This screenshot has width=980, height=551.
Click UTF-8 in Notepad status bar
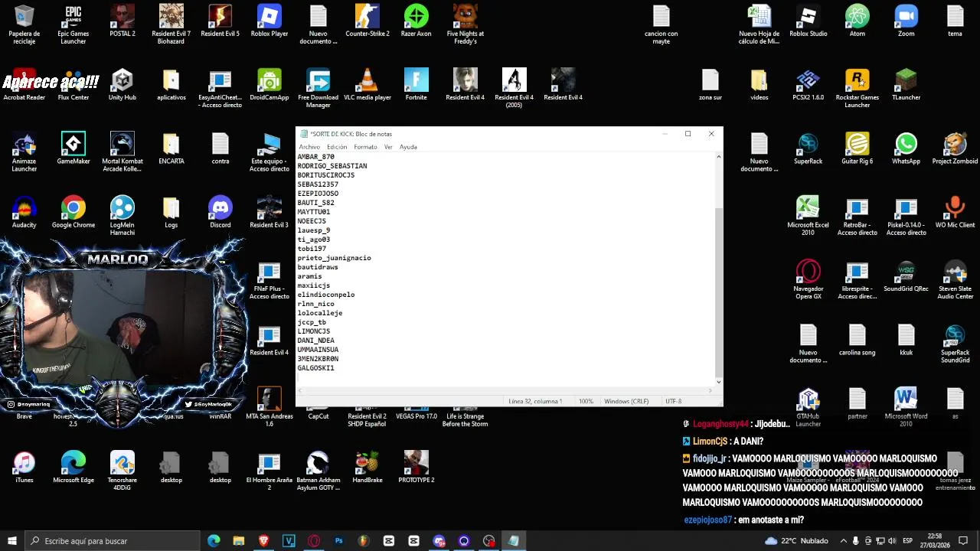pyautogui.click(x=673, y=401)
